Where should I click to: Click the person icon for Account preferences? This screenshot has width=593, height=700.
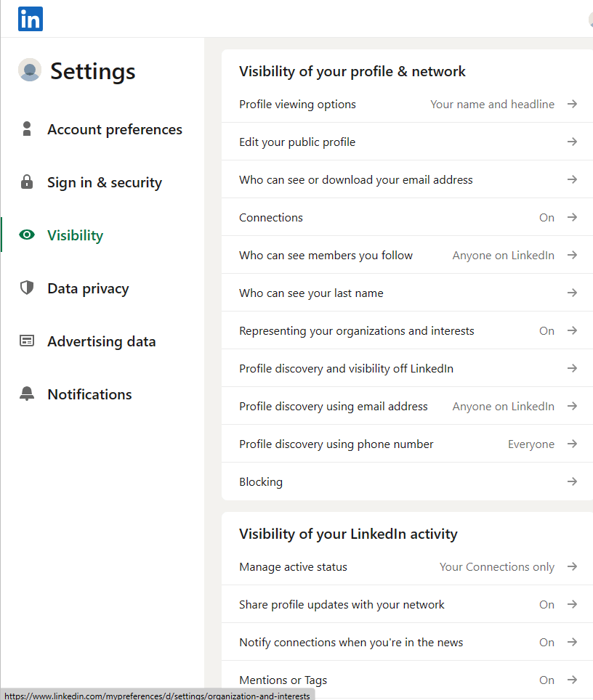(27, 129)
